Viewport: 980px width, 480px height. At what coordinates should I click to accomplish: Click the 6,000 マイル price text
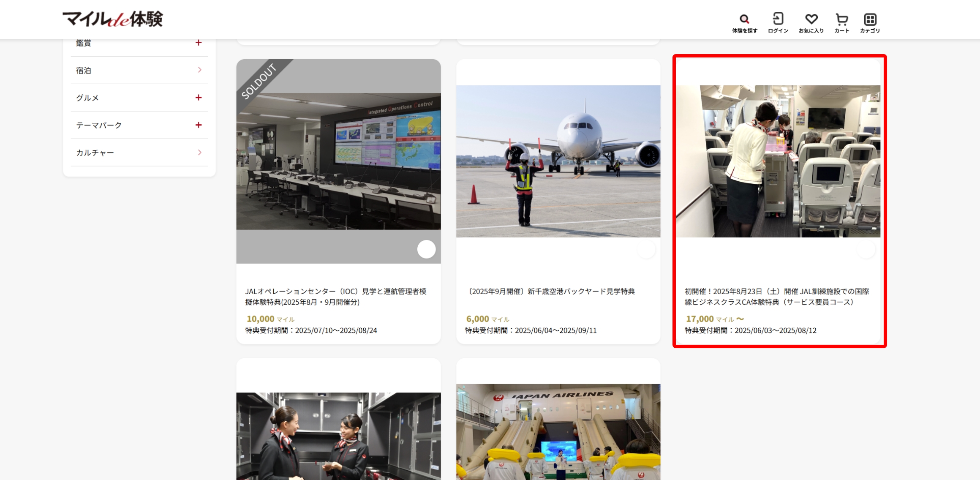tap(487, 319)
